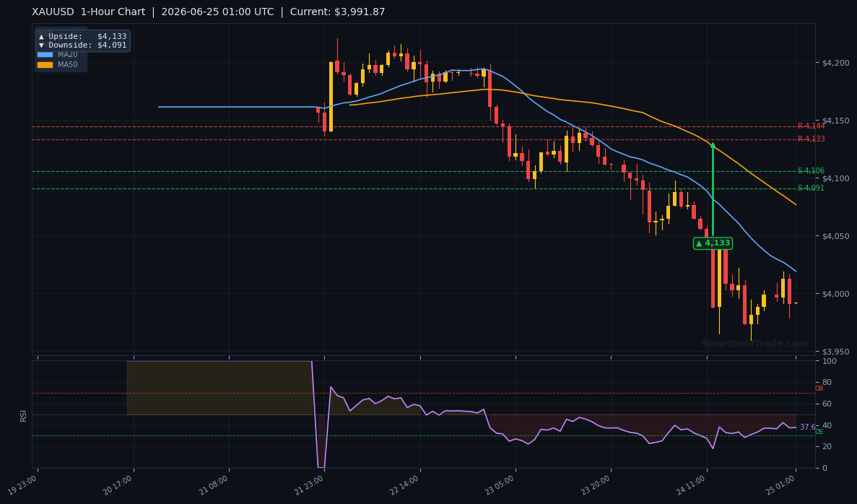857x504 pixels.
Task: Click the RSI 60 axis label
Action: (x=827, y=404)
